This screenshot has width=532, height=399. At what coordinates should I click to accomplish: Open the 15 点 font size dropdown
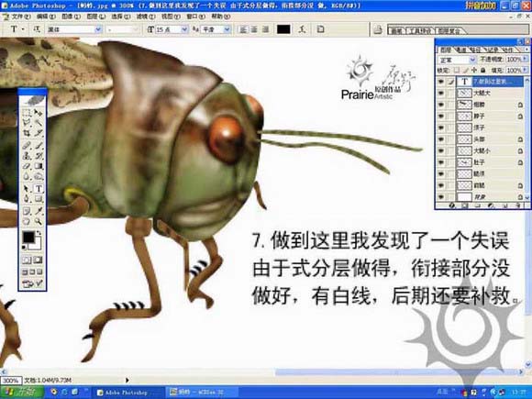[172, 29]
